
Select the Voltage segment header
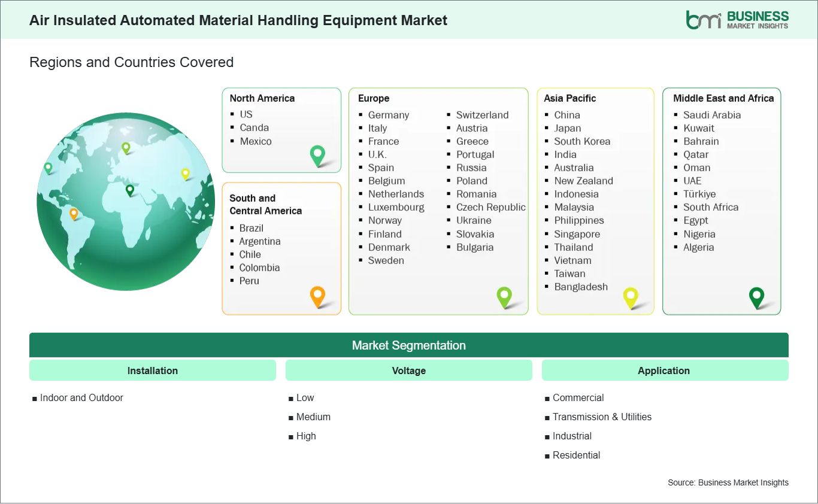[x=409, y=371]
